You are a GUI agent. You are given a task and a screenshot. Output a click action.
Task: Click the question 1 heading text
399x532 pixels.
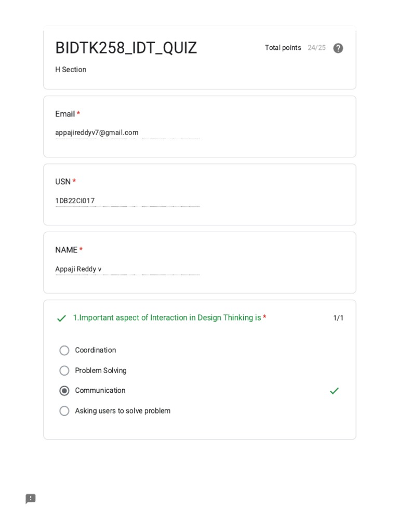pyautogui.click(x=167, y=317)
